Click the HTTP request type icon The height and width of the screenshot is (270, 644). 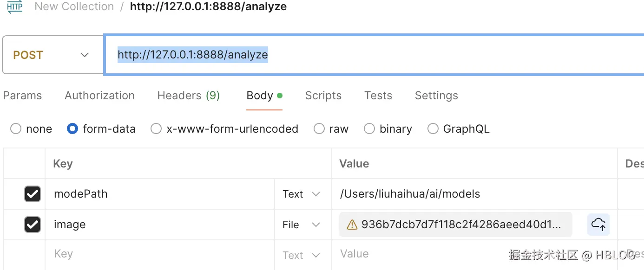14,6
